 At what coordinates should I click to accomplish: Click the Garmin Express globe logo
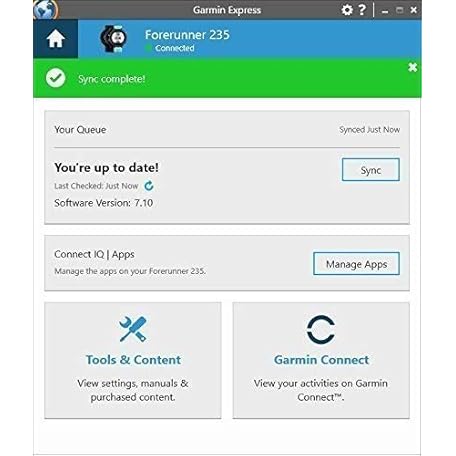46,10
